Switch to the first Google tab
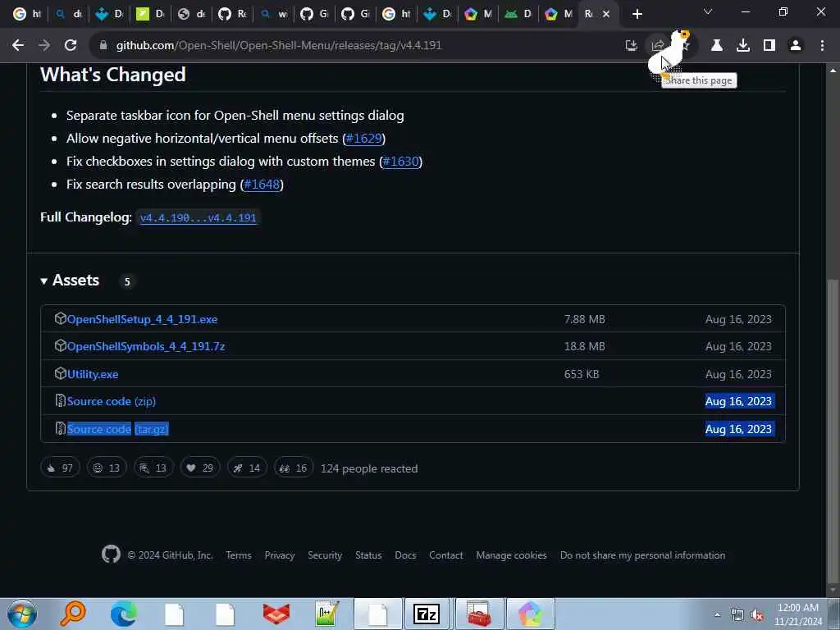Screen dimensions: 840x630 tap(27, 14)
